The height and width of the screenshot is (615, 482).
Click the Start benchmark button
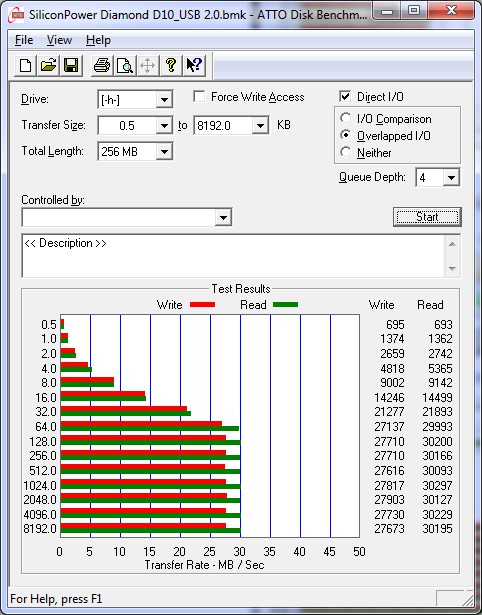[x=427, y=217]
